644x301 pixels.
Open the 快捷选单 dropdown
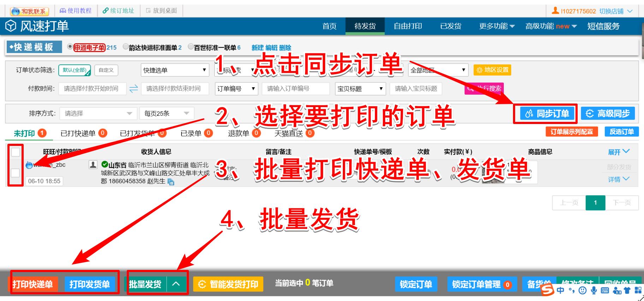point(175,70)
